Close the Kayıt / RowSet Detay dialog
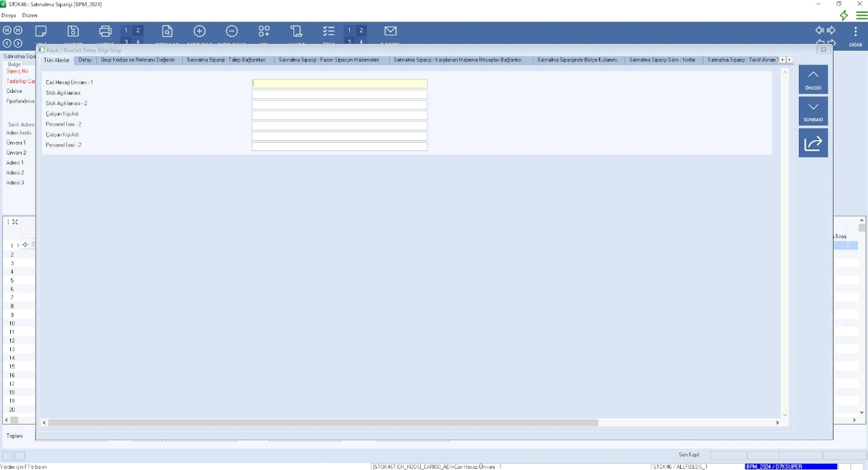Viewport: 868px width, 470px height. (x=823, y=50)
